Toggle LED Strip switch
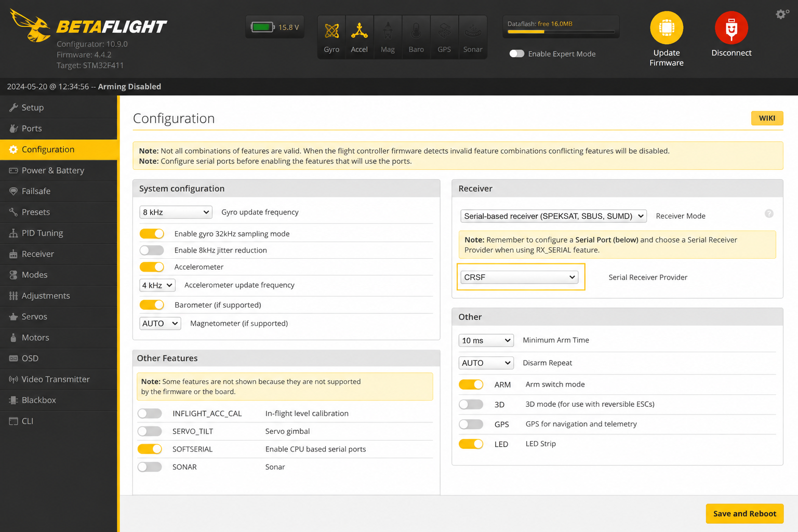This screenshot has width=798, height=532. tap(471, 444)
